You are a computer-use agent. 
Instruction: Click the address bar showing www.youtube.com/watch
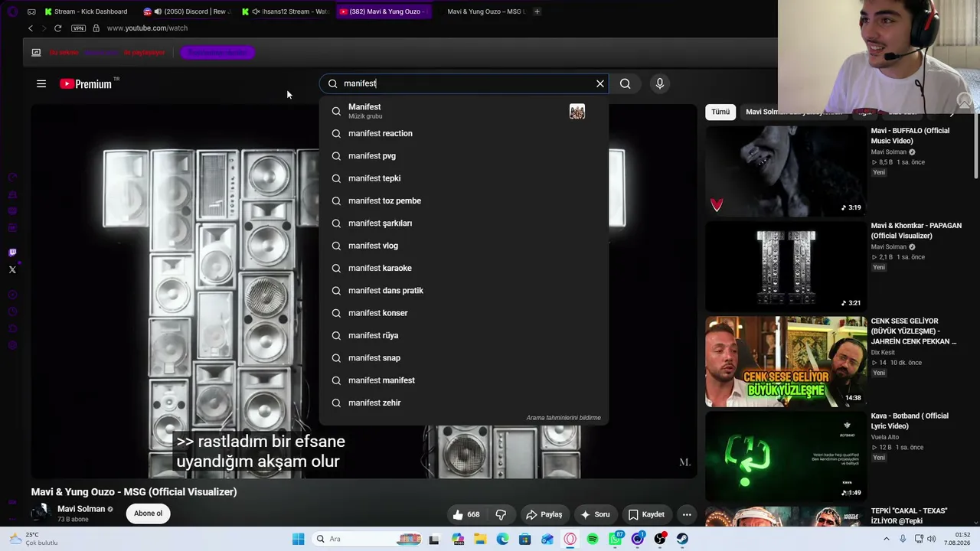(x=147, y=28)
